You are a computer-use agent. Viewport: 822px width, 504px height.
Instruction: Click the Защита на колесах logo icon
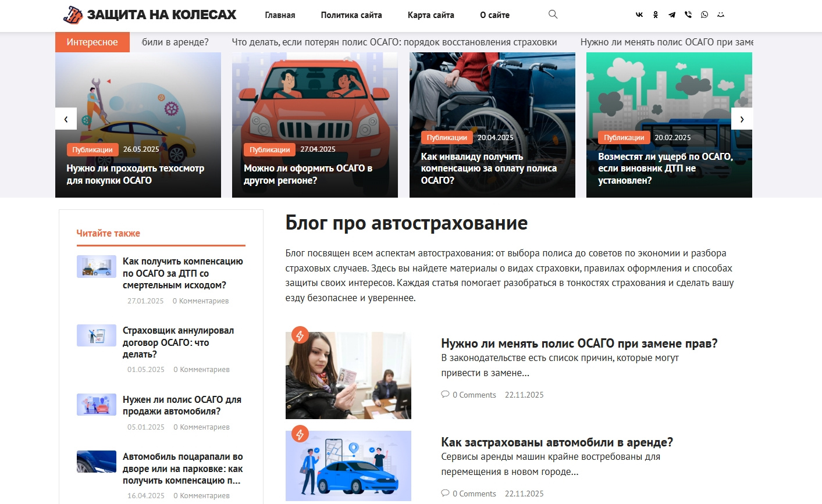tap(73, 15)
